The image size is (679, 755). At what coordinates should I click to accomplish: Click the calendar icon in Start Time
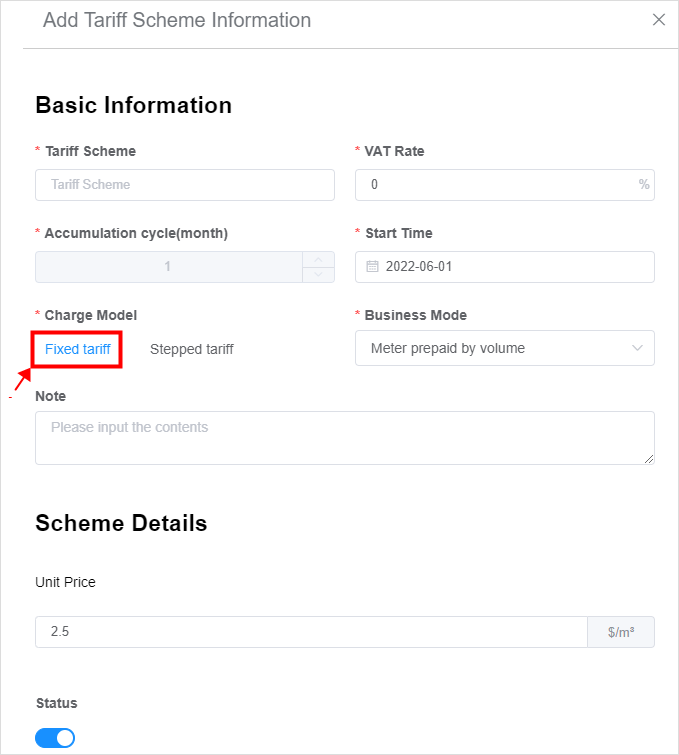pos(372,266)
